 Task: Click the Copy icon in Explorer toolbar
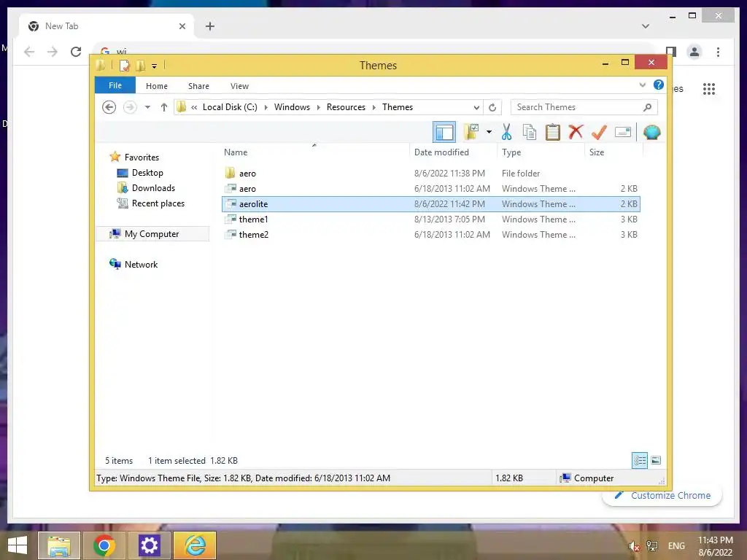click(x=530, y=132)
